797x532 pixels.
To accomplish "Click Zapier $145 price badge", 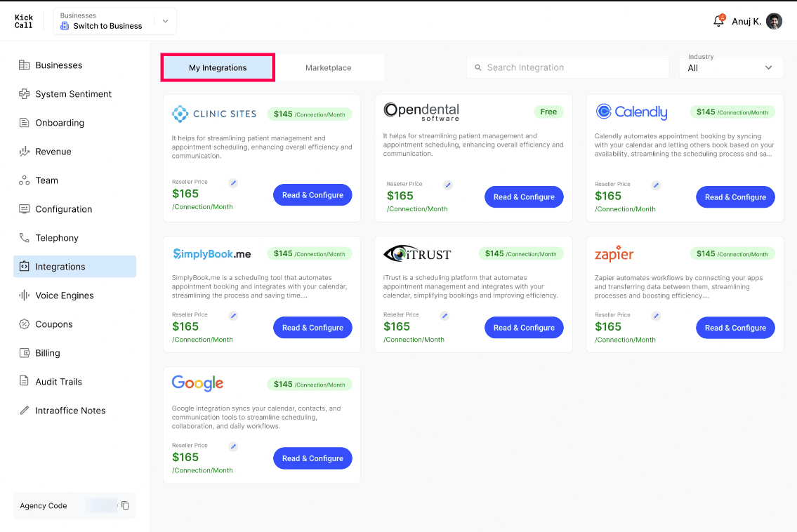I will [x=732, y=253].
